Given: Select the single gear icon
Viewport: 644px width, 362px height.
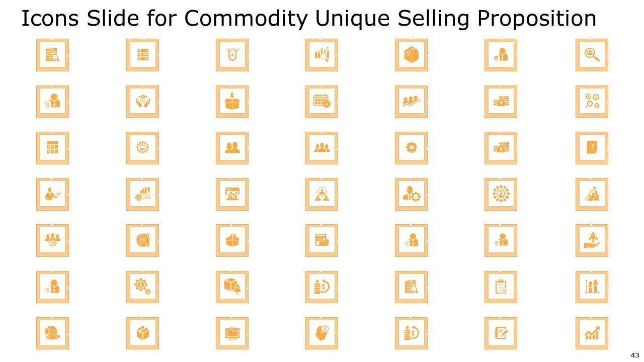Looking at the screenshot, I should 411,148.
